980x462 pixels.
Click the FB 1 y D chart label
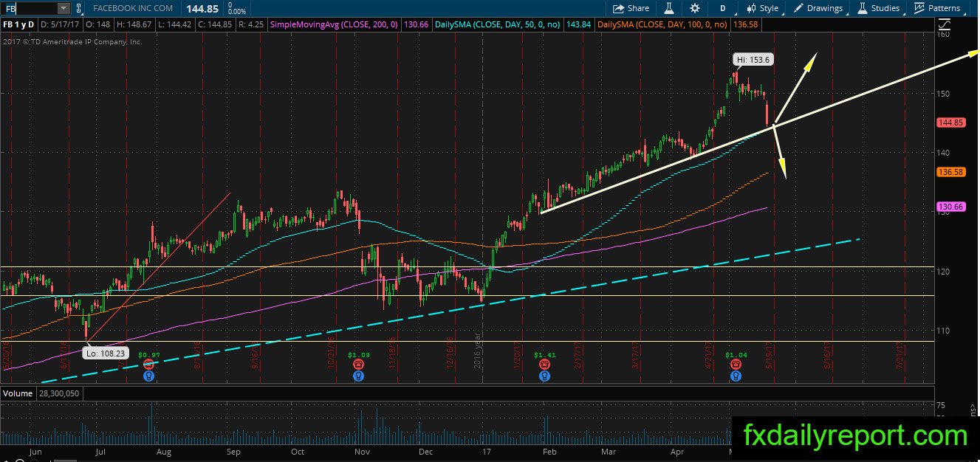tap(21, 24)
